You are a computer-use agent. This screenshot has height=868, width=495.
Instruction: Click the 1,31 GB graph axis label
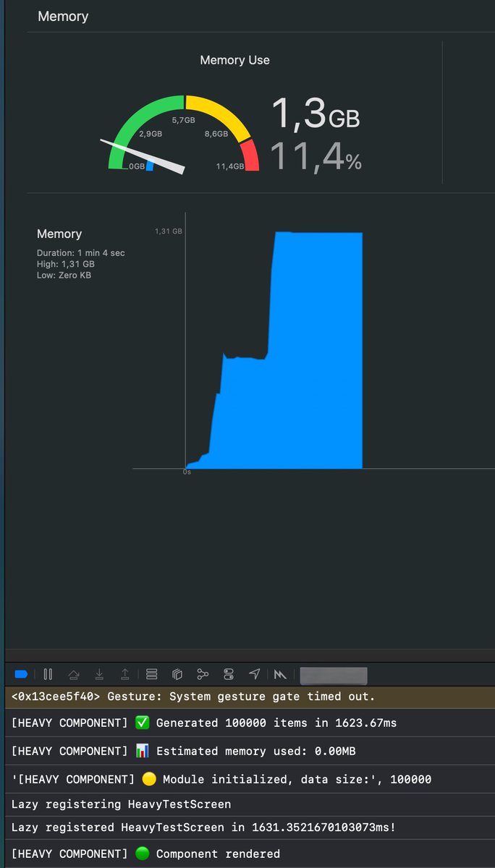coord(168,231)
